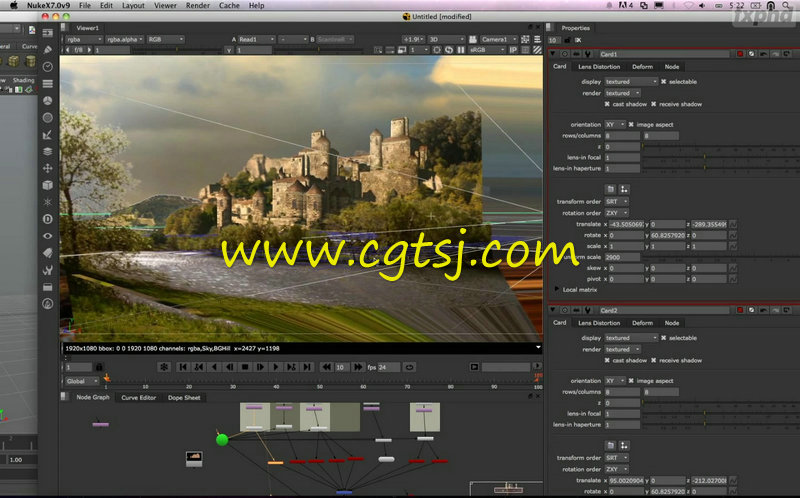Click the clear panels icon in Properties

click(x=578, y=40)
